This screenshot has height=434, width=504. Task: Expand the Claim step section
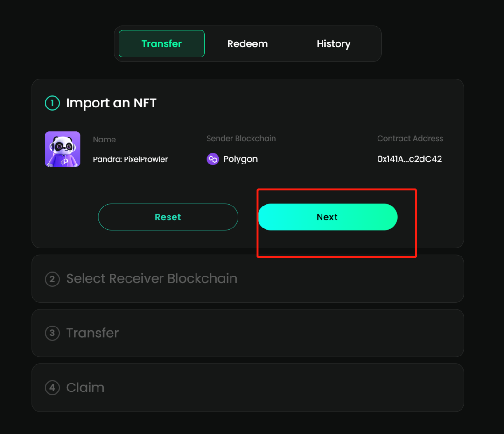(85, 388)
